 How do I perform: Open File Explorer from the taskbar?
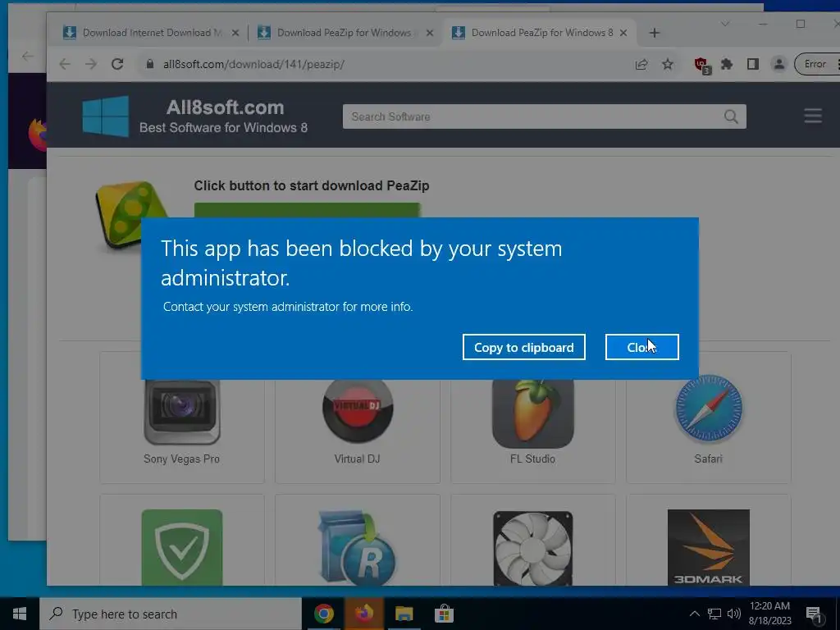(x=404, y=614)
